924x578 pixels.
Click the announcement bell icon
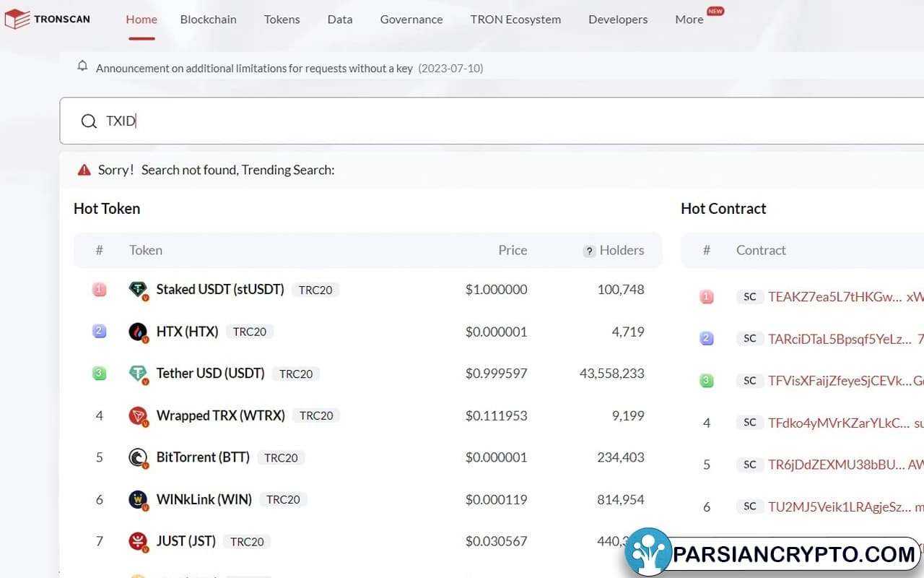pos(82,66)
